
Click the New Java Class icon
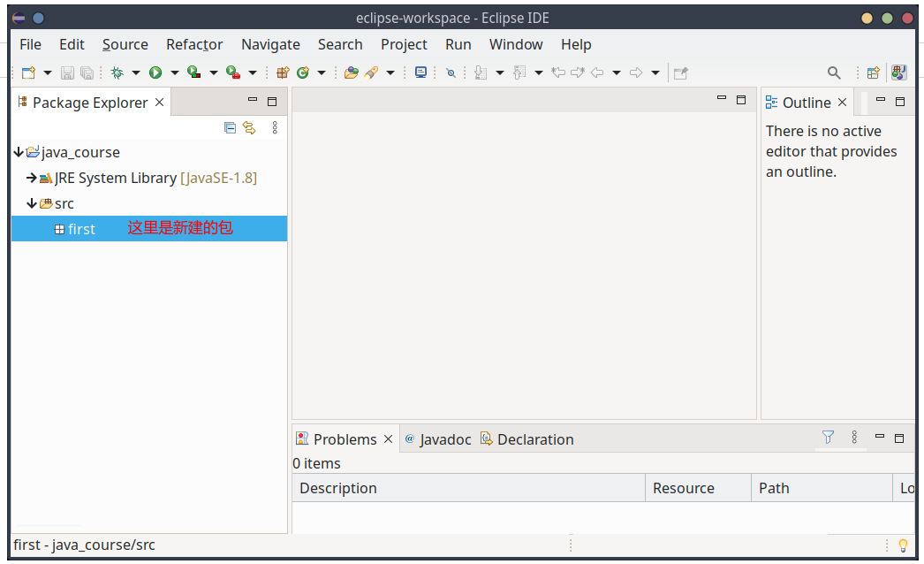coord(303,73)
